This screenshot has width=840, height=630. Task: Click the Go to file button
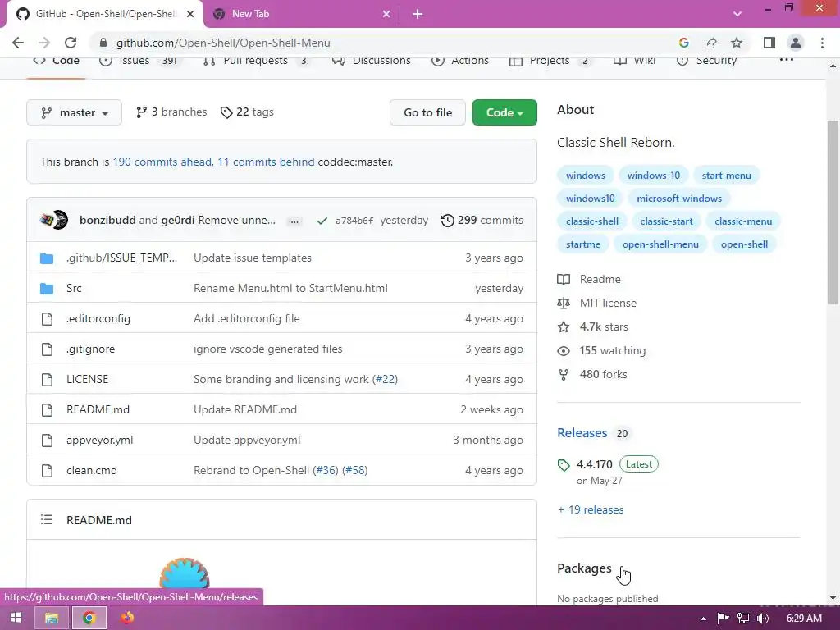click(x=427, y=112)
